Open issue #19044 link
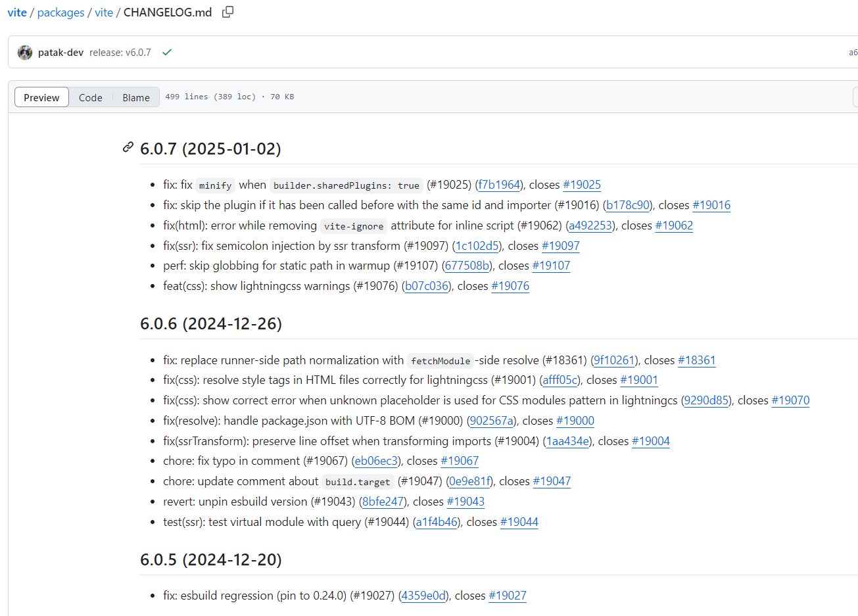Screen dimensions: 858x616 519,522
